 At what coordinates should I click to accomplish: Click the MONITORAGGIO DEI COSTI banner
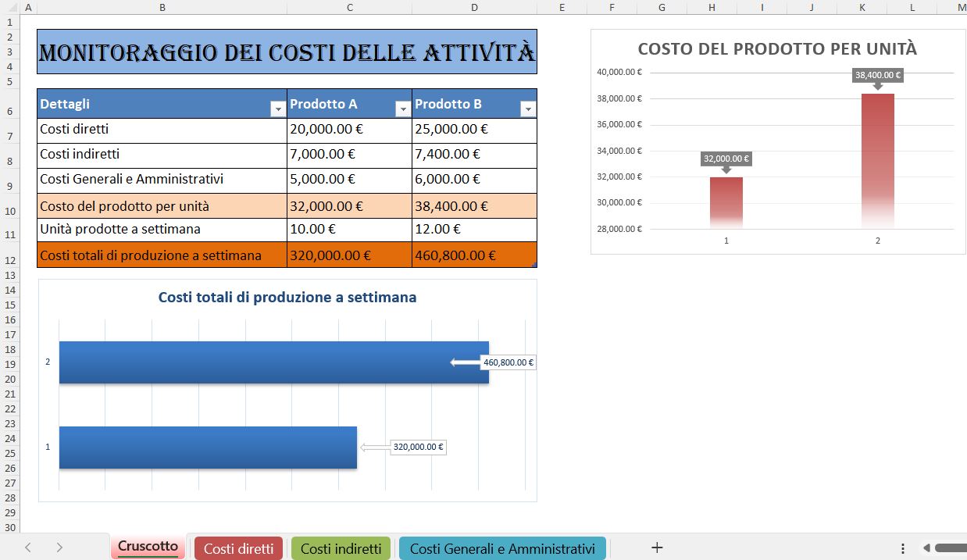click(x=287, y=52)
